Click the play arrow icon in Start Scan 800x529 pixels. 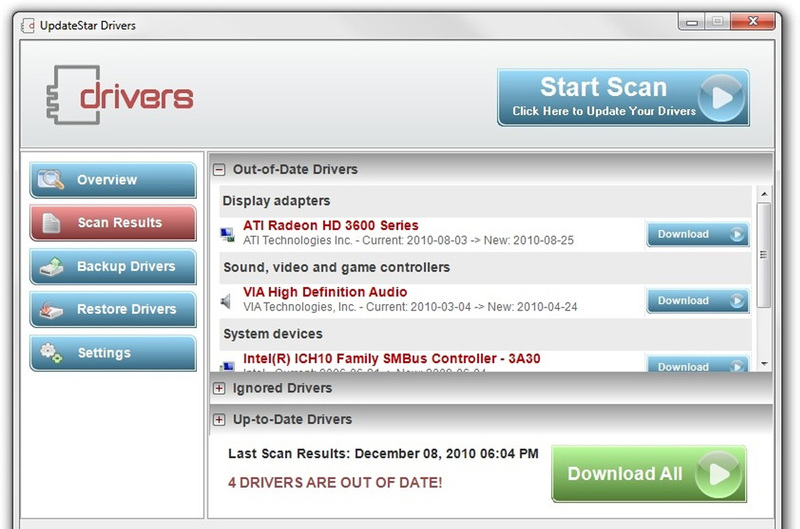click(721, 97)
